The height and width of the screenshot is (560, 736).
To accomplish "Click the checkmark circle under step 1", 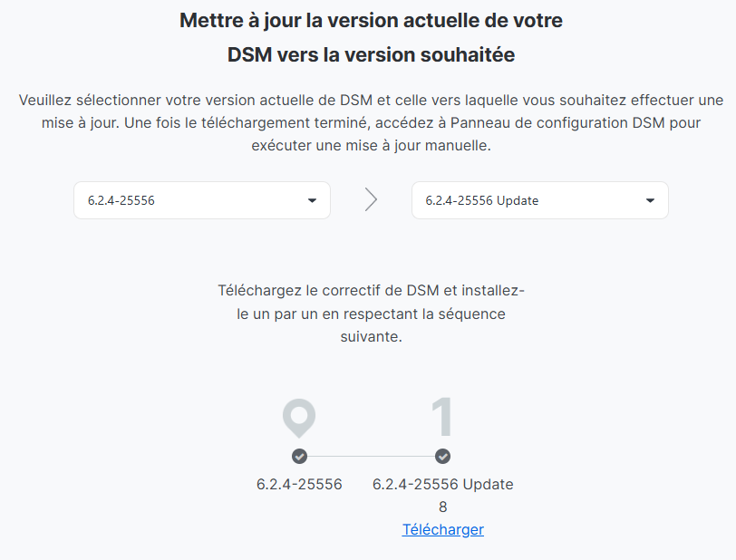I will [442, 456].
